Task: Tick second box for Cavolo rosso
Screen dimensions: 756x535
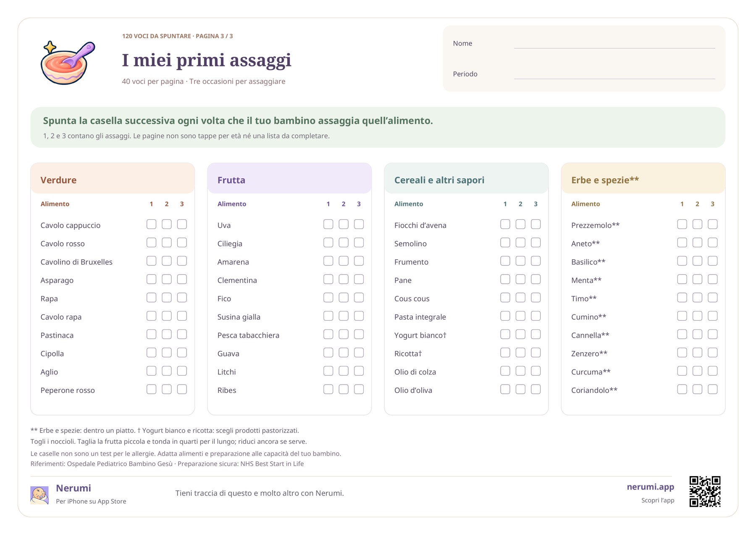Action: point(167,242)
